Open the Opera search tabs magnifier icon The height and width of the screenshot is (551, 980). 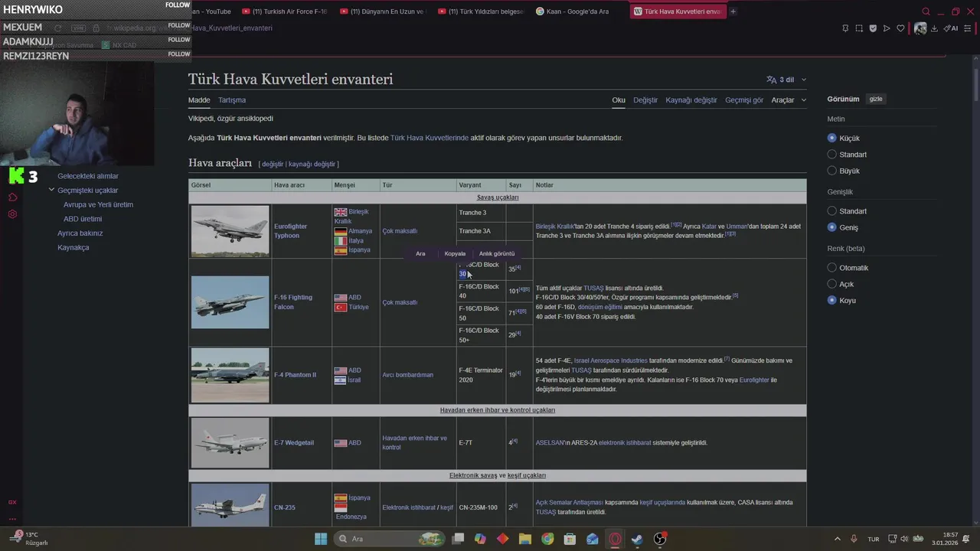926,11
